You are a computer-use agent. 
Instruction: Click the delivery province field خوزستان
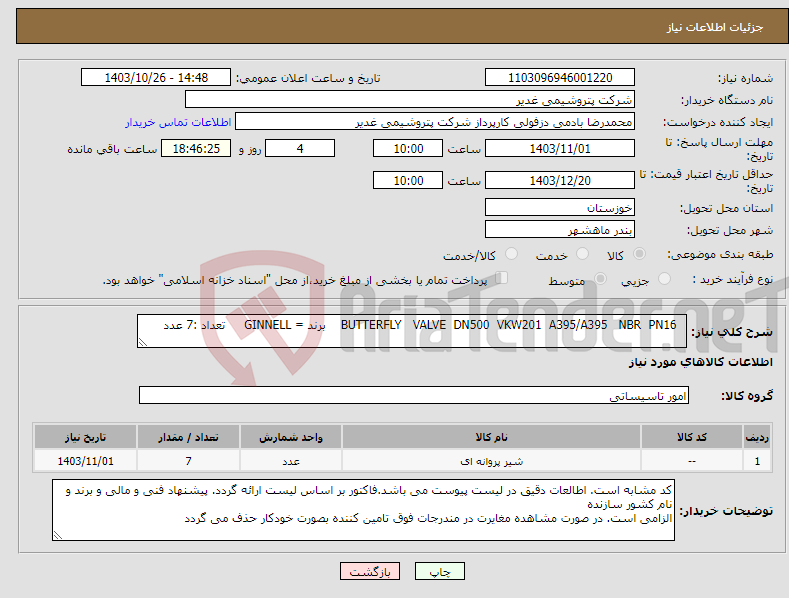(560, 207)
